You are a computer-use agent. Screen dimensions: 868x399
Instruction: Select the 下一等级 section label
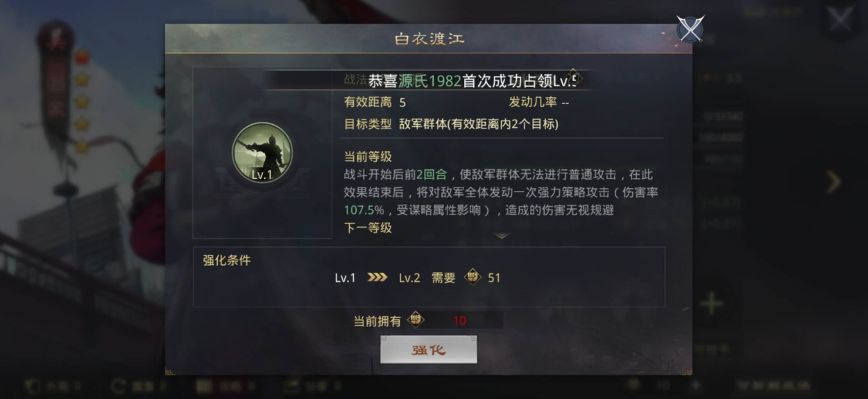pyautogui.click(x=368, y=228)
